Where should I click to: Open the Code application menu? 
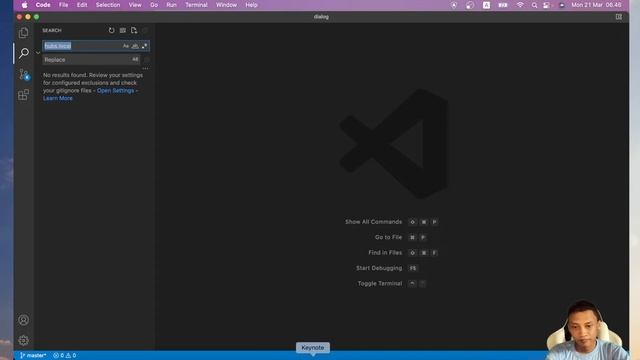click(x=43, y=5)
